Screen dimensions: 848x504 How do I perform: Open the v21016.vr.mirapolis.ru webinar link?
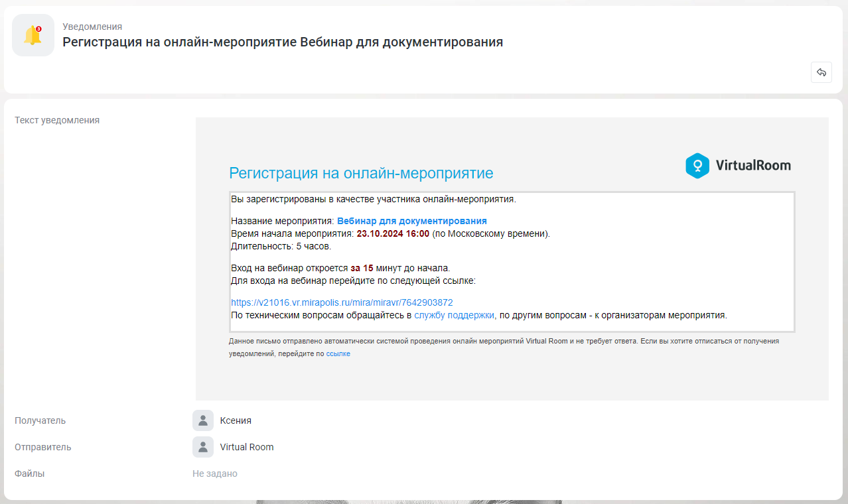click(342, 302)
